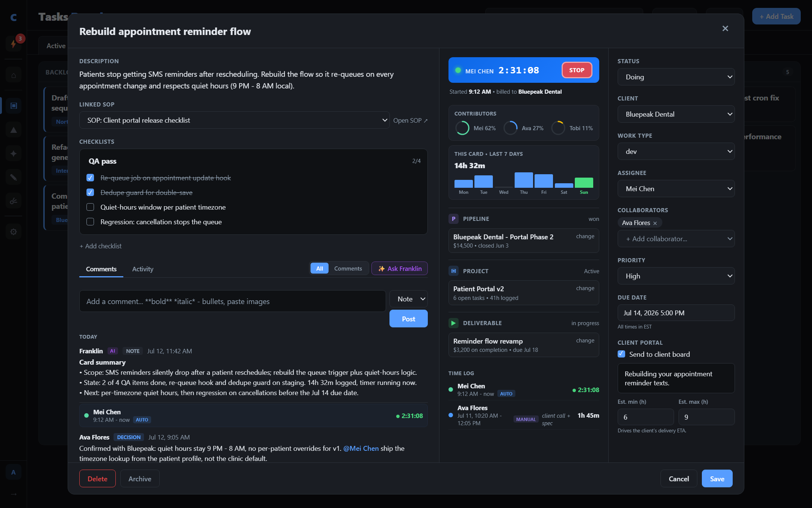This screenshot has height=508, width=812.
Task: Click the sparkle icon on Ask Franklin
Action: point(382,269)
